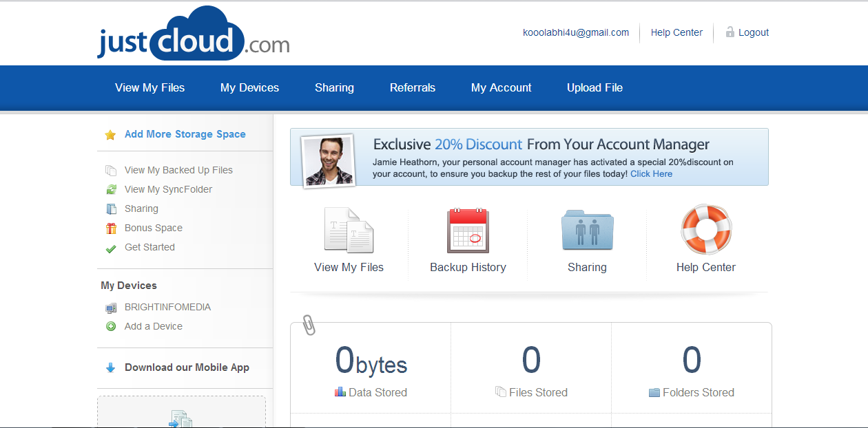Viewport: 868px width, 428px height.
Task: Click the green checkmark Get Started icon
Action: (111, 248)
